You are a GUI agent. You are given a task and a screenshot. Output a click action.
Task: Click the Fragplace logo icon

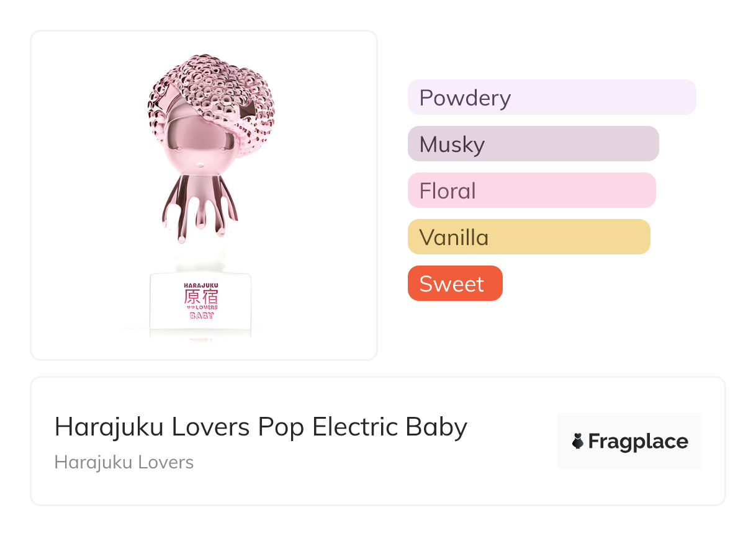coord(577,442)
